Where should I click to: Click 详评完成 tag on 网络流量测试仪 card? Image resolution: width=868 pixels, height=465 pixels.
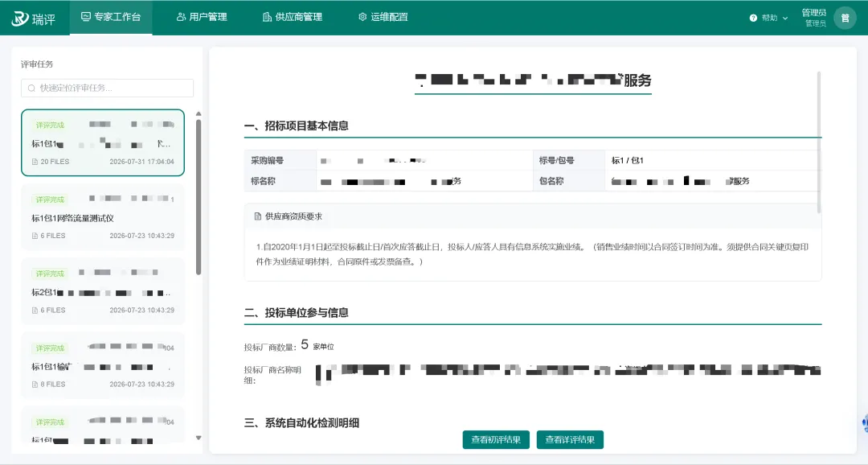click(50, 200)
